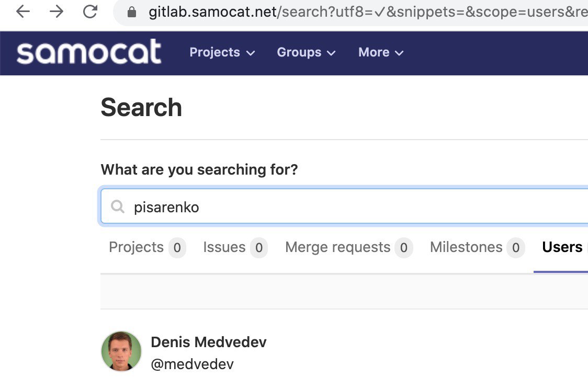Expand the Groups dropdown menu

coord(306,52)
